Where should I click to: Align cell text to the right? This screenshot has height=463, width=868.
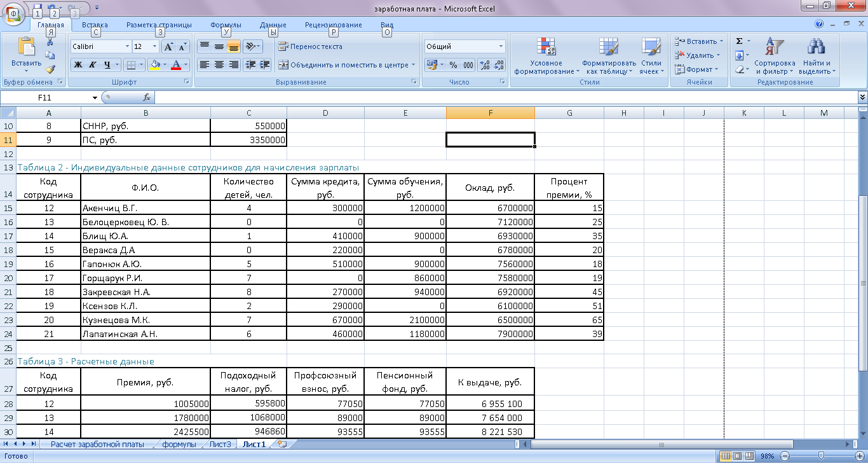tap(233, 65)
